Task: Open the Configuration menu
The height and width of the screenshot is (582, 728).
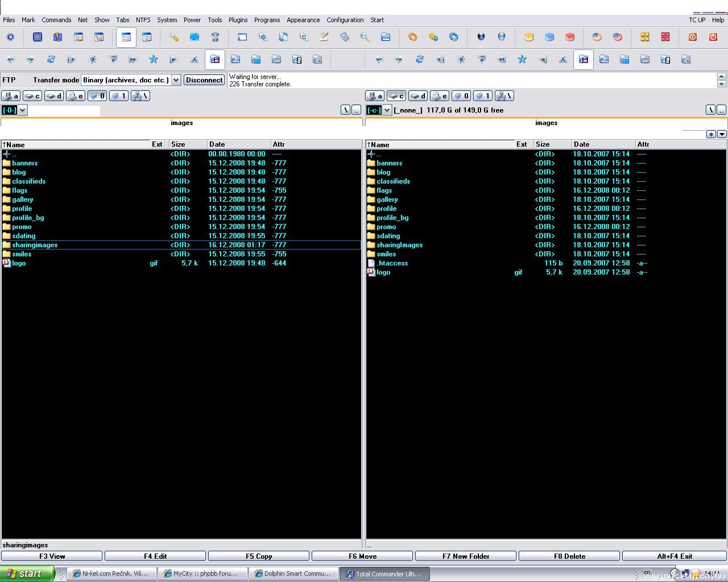Action: [x=345, y=20]
